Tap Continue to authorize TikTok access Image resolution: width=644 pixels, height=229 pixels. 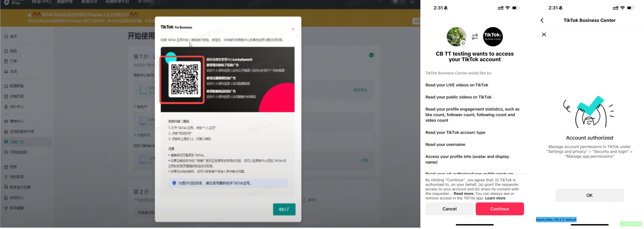point(500,209)
